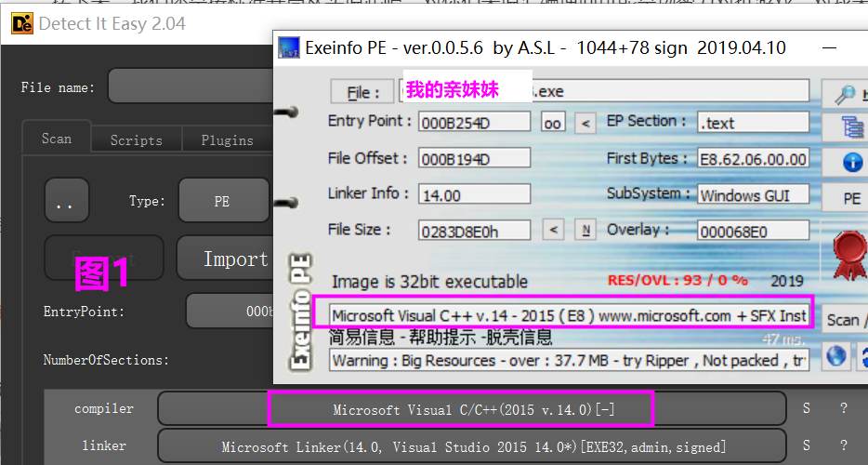Click the EP Section field showing .text
Screen dimensions: 868x465
[753, 122]
